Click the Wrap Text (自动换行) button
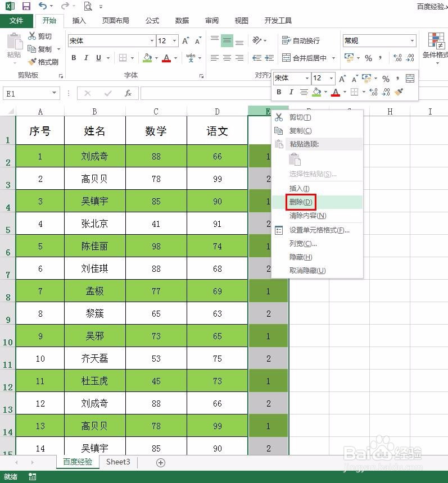Screen dimensions: 448x483 click(x=301, y=40)
